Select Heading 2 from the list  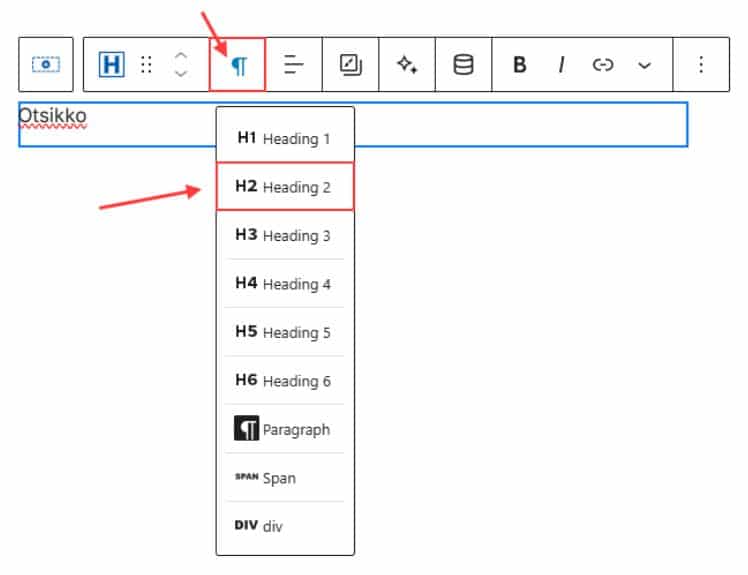(285, 186)
